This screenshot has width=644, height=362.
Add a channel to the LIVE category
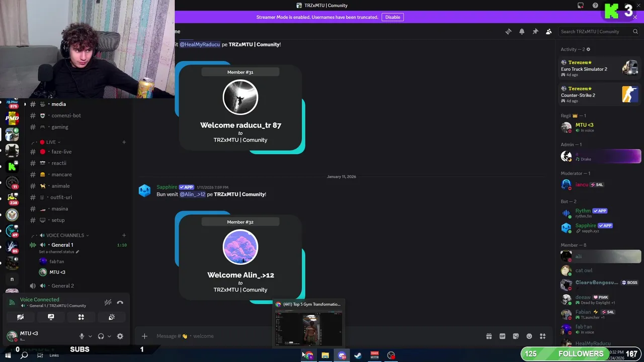[124, 142]
